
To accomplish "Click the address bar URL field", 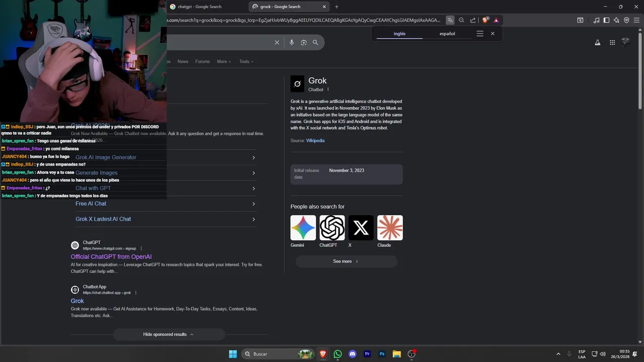I will tap(304, 20).
